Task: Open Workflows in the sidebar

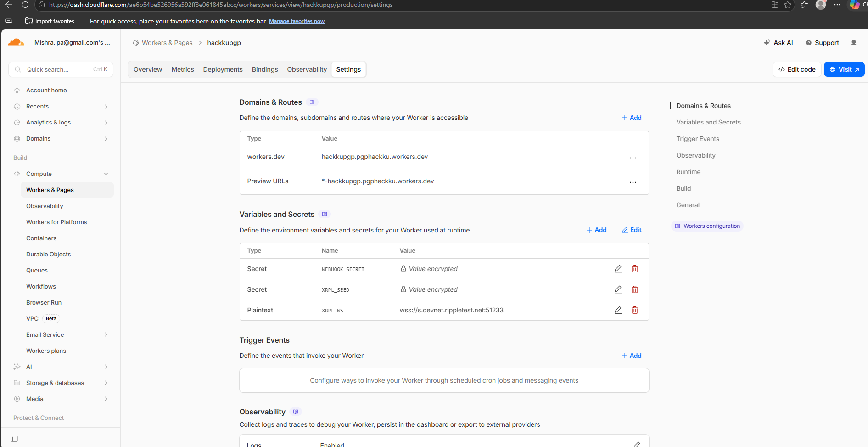Action: click(41, 286)
